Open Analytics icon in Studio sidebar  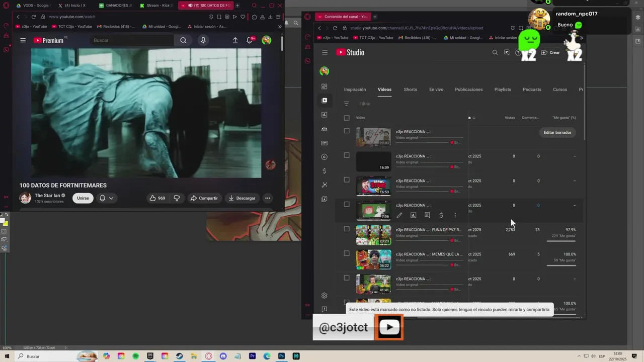pos(325,115)
